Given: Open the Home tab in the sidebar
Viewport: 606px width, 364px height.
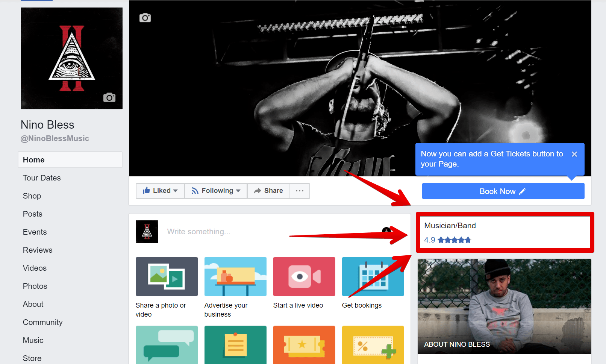Looking at the screenshot, I should click(70, 160).
